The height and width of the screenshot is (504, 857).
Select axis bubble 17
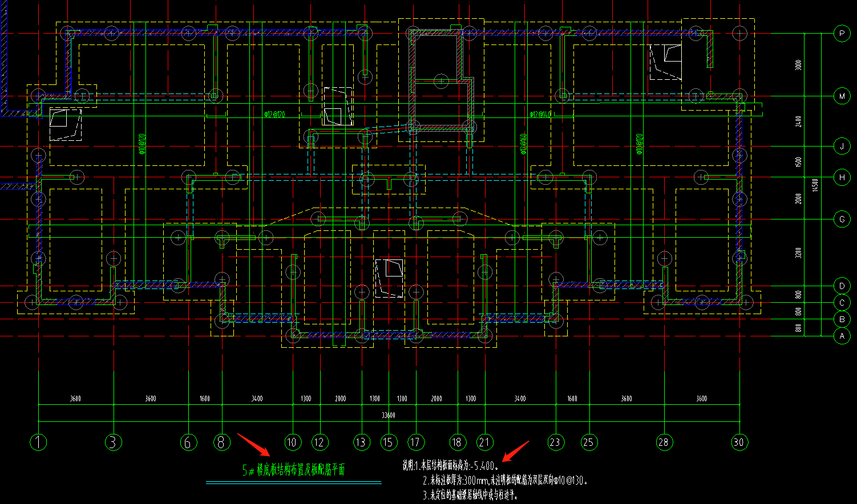click(x=416, y=442)
